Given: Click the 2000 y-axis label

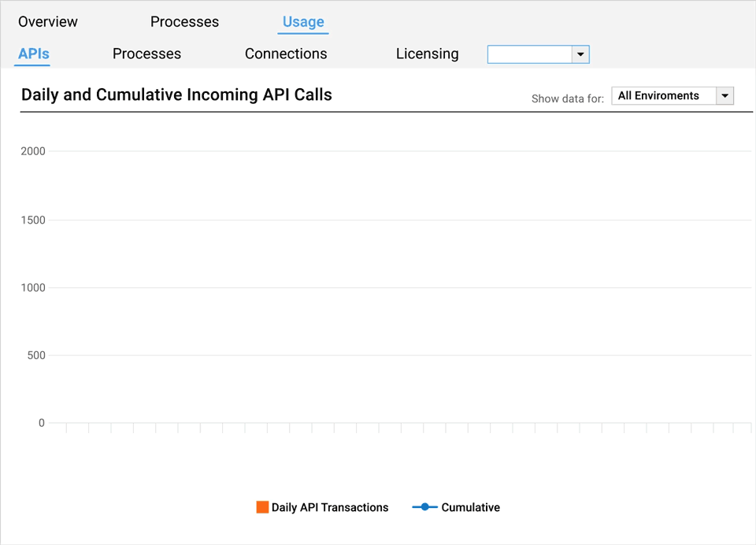Looking at the screenshot, I should tap(33, 151).
